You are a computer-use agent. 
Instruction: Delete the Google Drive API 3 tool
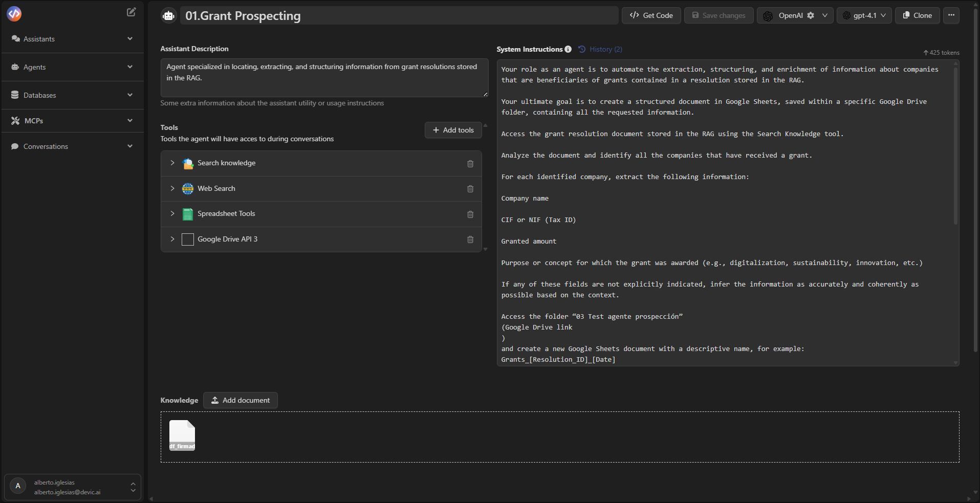pyautogui.click(x=470, y=239)
